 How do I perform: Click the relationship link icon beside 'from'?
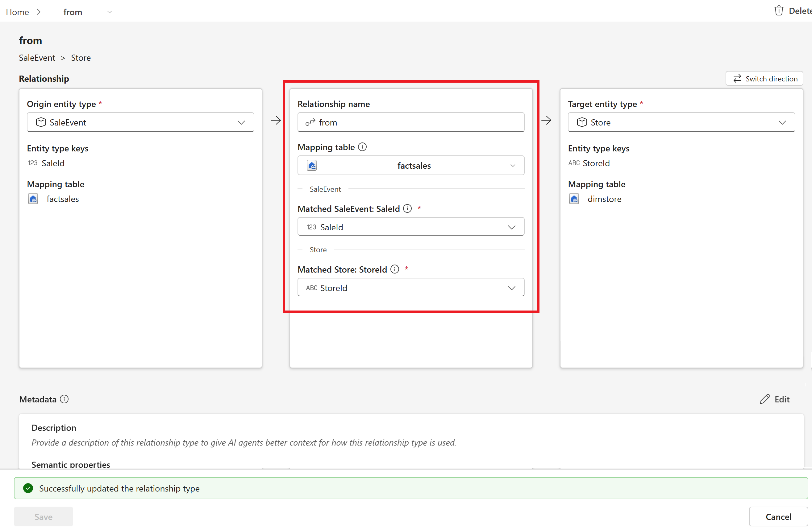point(310,122)
